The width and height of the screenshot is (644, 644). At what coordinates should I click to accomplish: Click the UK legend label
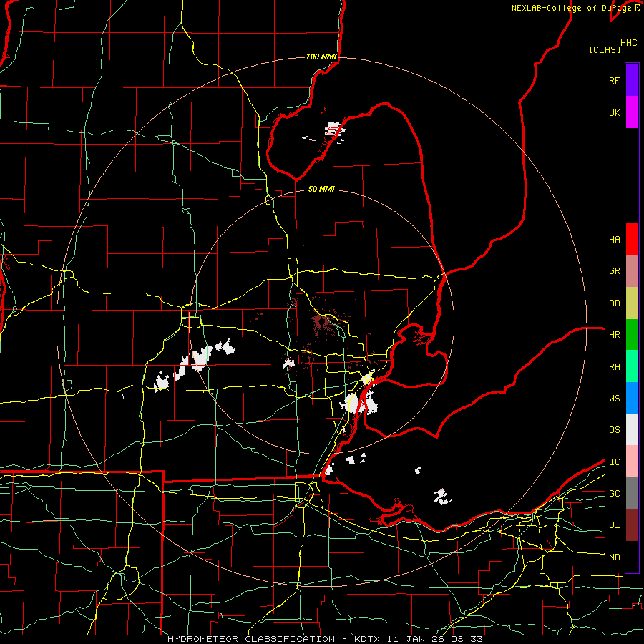pos(614,112)
